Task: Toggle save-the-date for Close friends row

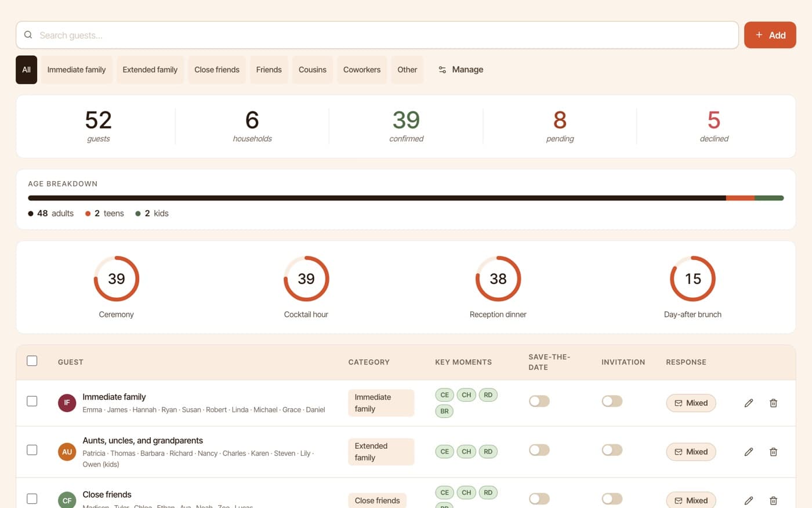Action: pos(539,499)
